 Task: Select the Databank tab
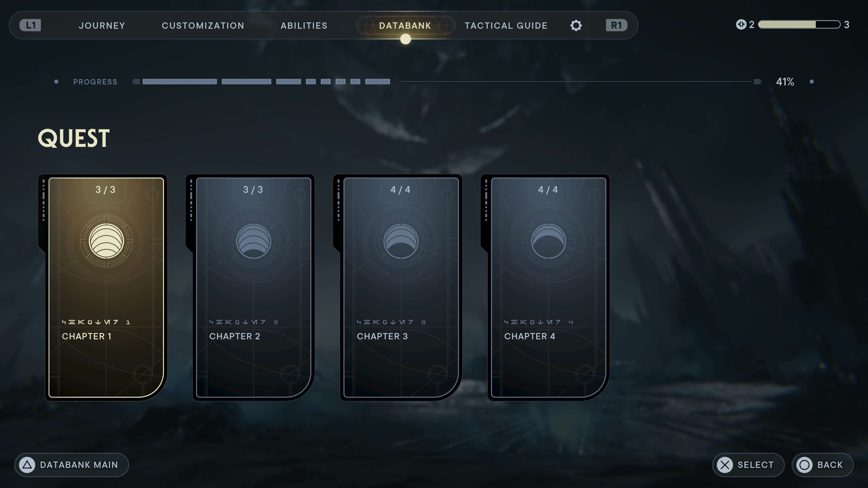click(x=405, y=26)
